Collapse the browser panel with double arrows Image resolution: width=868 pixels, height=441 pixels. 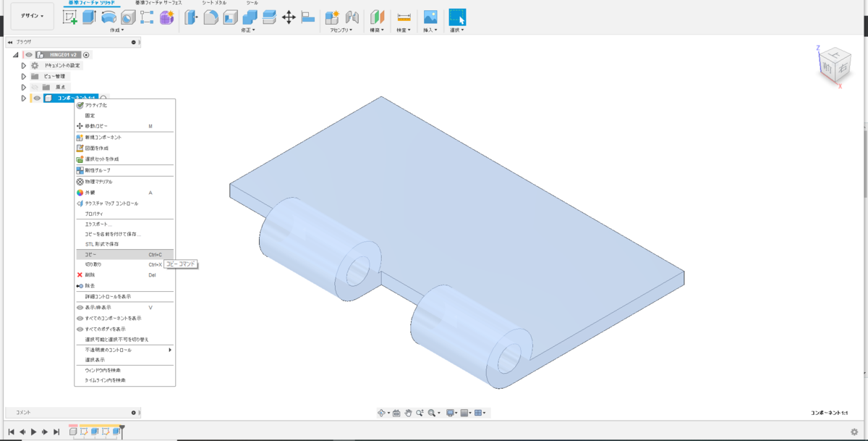[10, 42]
